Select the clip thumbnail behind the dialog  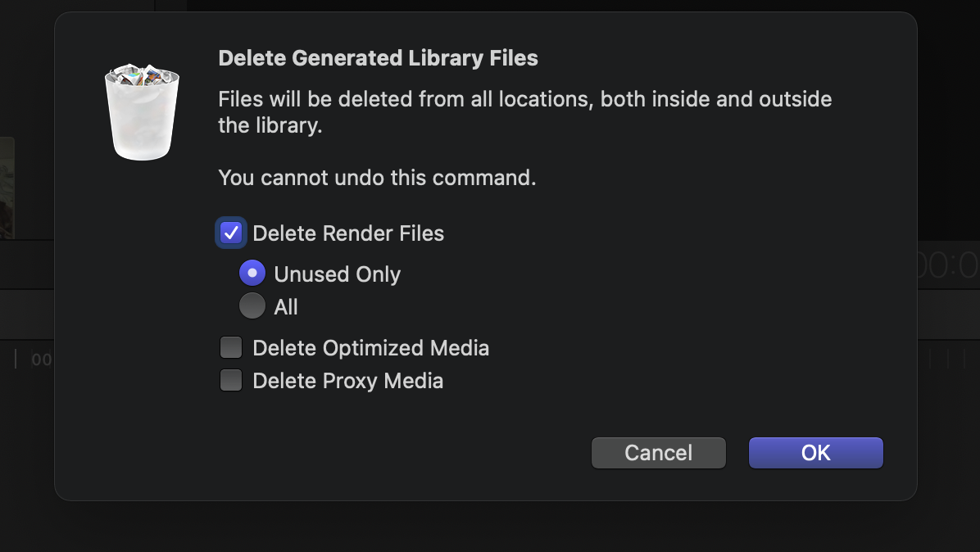coord(7,188)
